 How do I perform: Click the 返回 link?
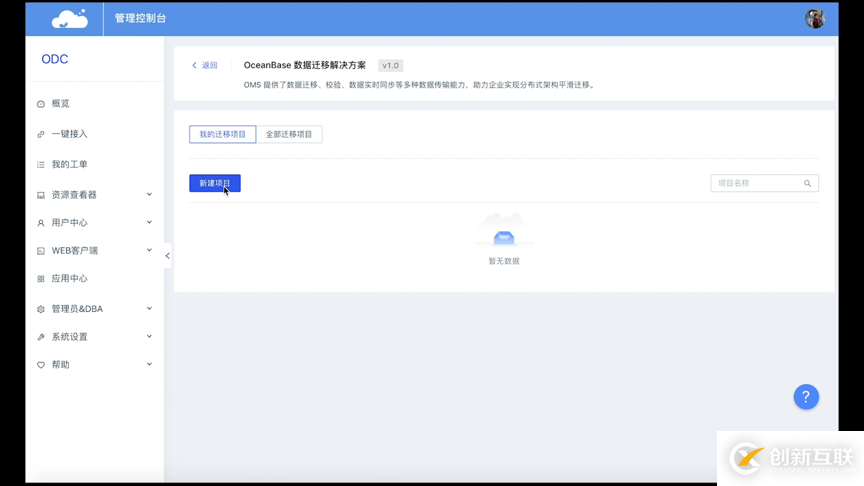pyautogui.click(x=209, y=65)
